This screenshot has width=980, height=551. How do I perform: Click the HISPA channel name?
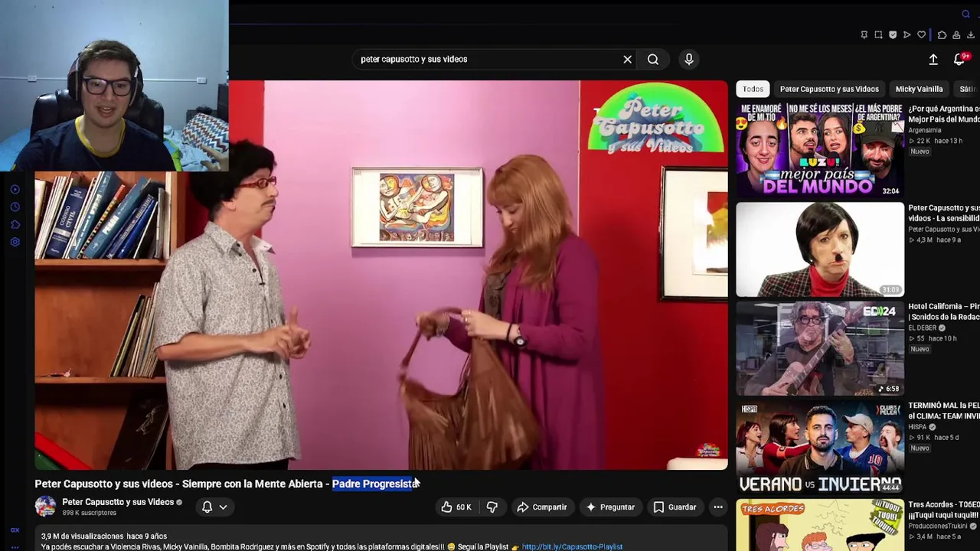[x=918, y=426]
